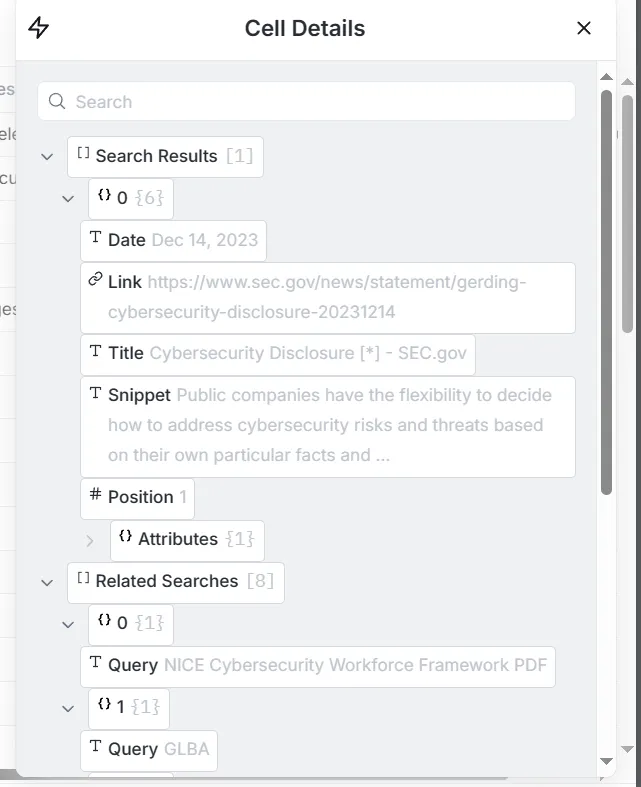The width and height of the screenshot is (641, 787).
Task: Click the lightning bolt icon in header
Action: click(x=38, y=28)
